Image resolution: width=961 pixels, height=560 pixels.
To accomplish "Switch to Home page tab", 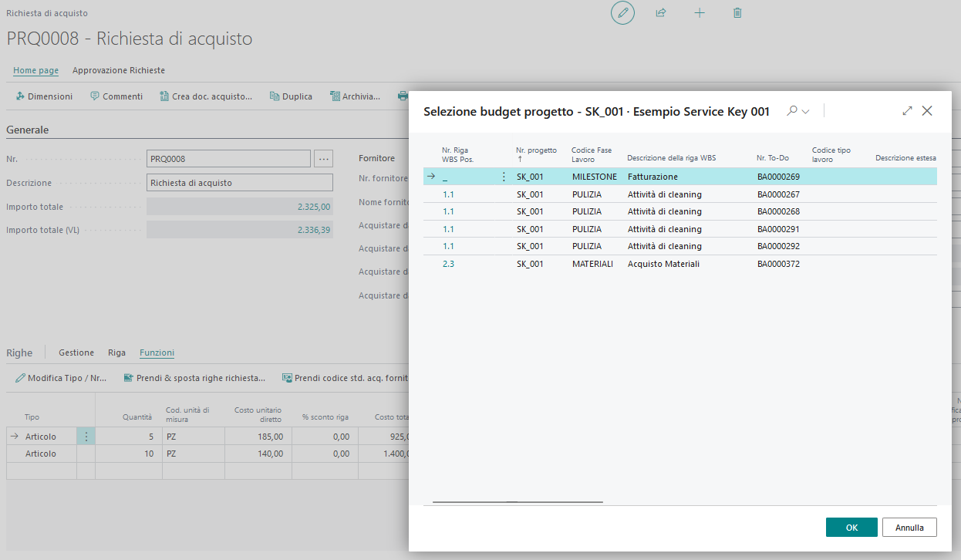I will pyautogui.click(x=35, y=70).
